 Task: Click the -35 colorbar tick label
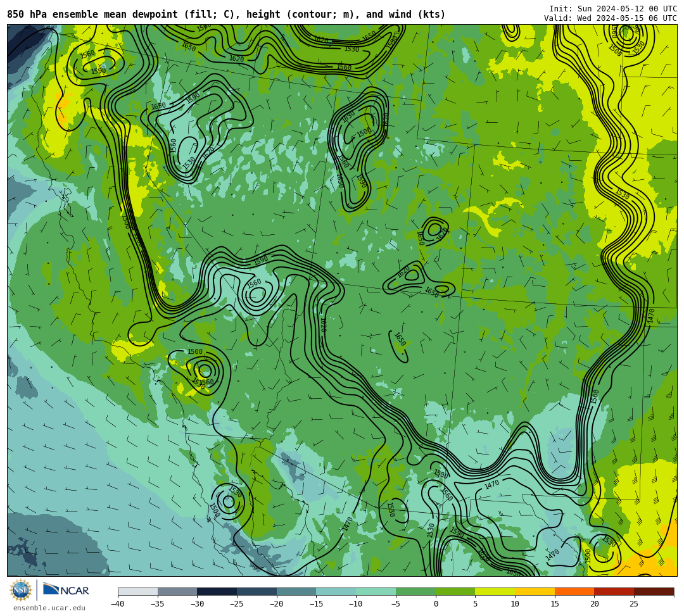tap(158, 604)
